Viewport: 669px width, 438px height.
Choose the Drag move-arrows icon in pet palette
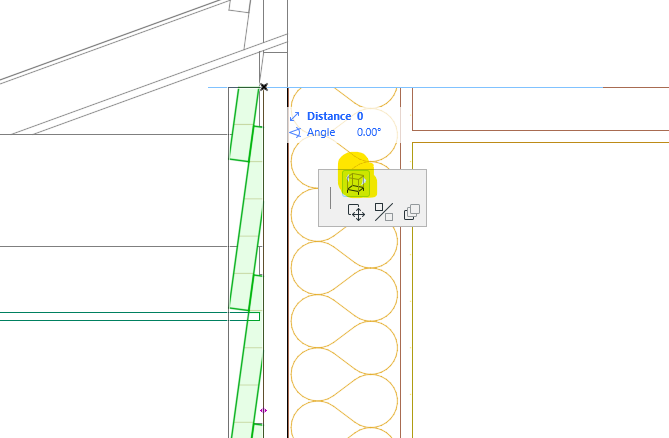(356, 212)
